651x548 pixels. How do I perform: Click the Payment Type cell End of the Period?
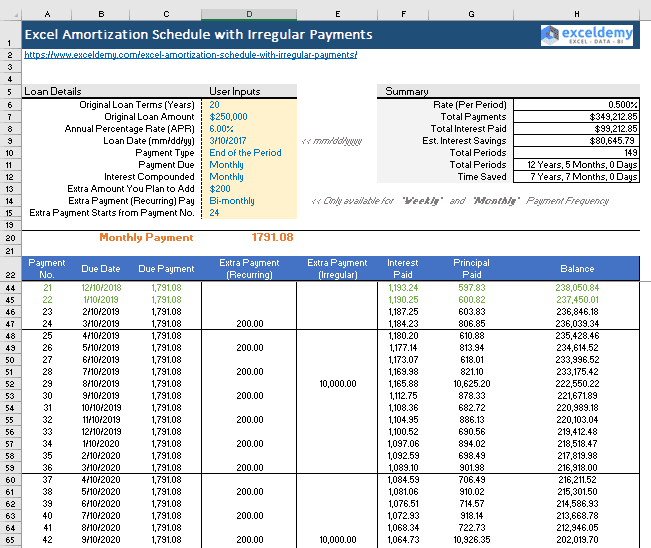(249, 153)
